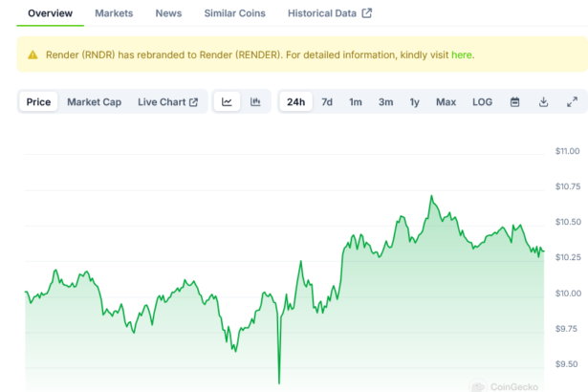Select the 1y time range
The width and height of the screenshot is (588, 392).
(x=414, y=102)
